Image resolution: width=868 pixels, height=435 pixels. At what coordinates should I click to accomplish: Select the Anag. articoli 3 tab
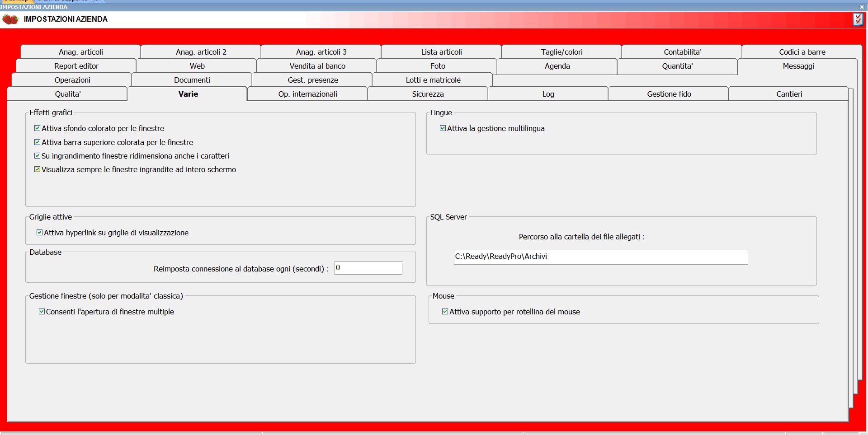click(x=321, y=52)
